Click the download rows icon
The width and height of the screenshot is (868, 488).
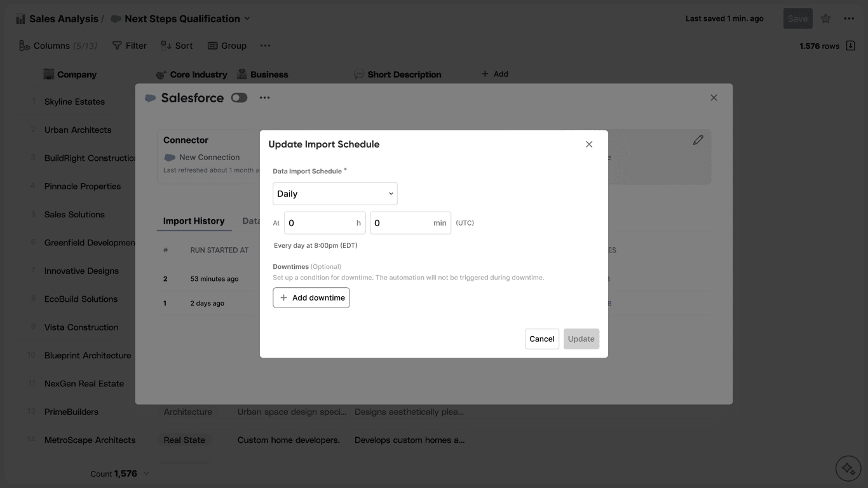tap(850, 46)
